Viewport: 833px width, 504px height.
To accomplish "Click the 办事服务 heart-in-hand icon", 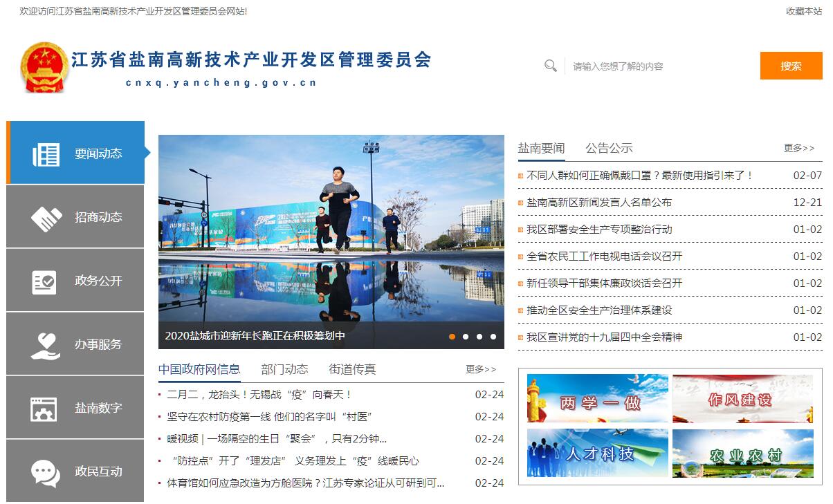I will tap(46, 345).
